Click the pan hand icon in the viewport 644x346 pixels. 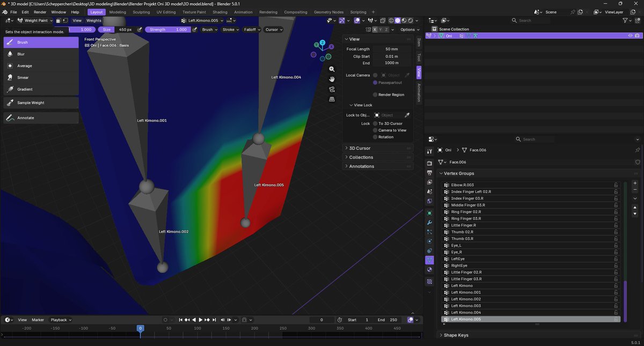click(x=332, y=79)
